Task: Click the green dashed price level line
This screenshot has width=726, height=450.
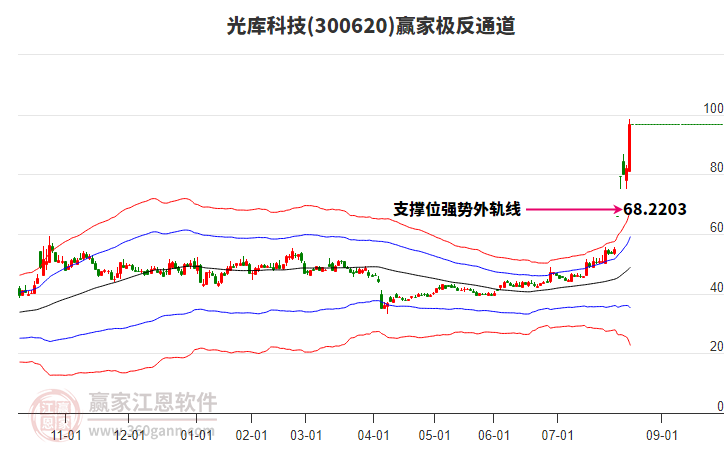Action: (x=677, y=125)
